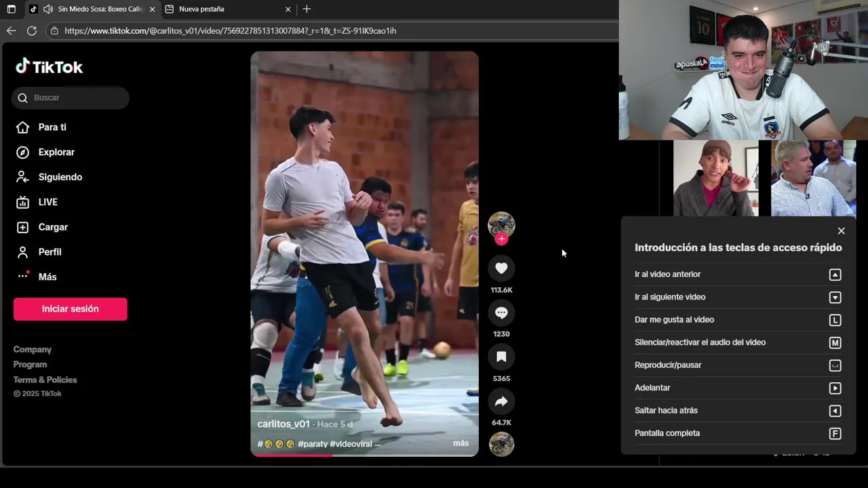Click up-arrow key icon for previous video

pyautogui.click(x=835, y=274)
